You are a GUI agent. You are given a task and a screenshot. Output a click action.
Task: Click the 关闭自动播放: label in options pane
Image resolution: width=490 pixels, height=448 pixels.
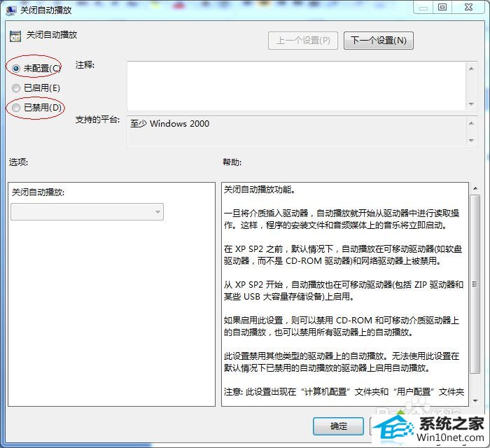tap(38, 192)
